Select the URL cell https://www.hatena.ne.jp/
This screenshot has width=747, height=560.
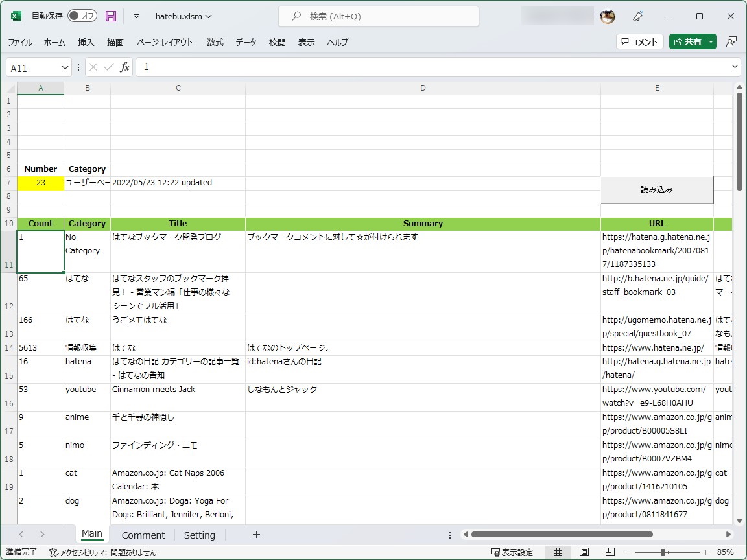(x=657, y=348)
